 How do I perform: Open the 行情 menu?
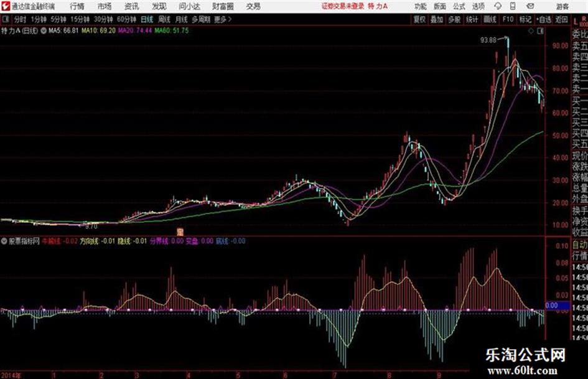77,6
